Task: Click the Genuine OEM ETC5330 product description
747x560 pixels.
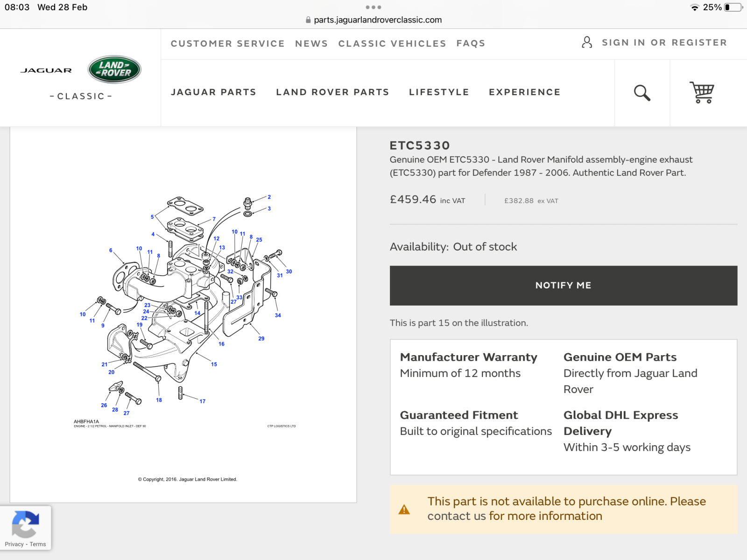Action: [541, 166]
